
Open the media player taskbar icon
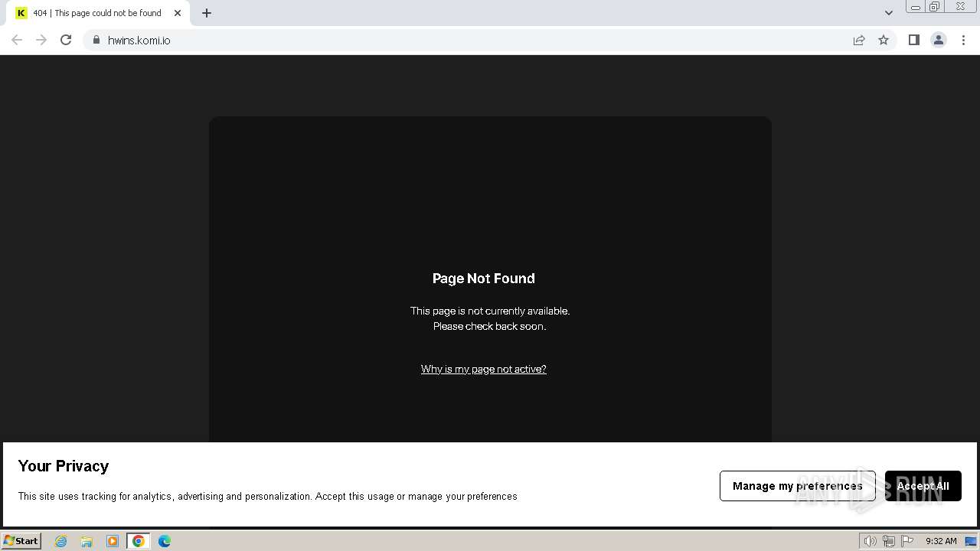[113, 541]
